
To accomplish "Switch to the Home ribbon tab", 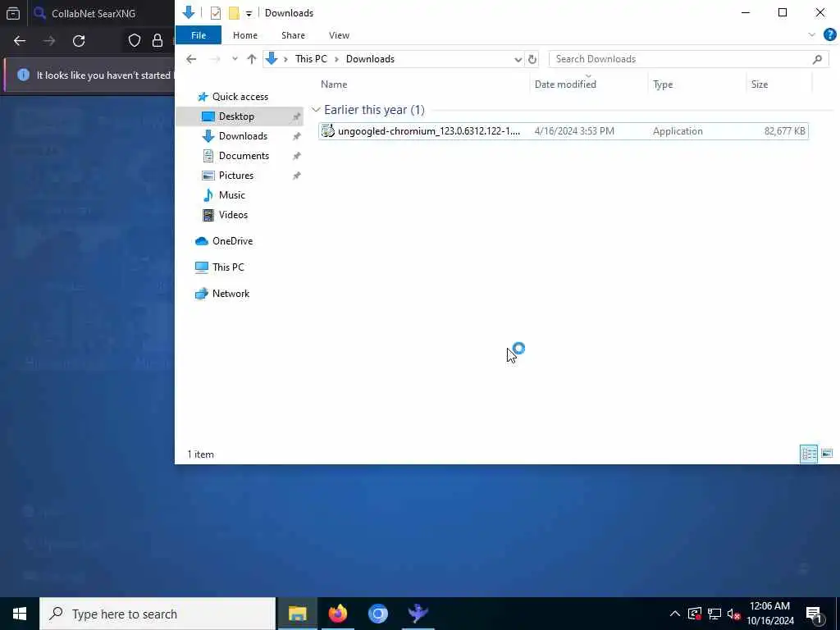I will pyautogui.click(x=244, y=35).
